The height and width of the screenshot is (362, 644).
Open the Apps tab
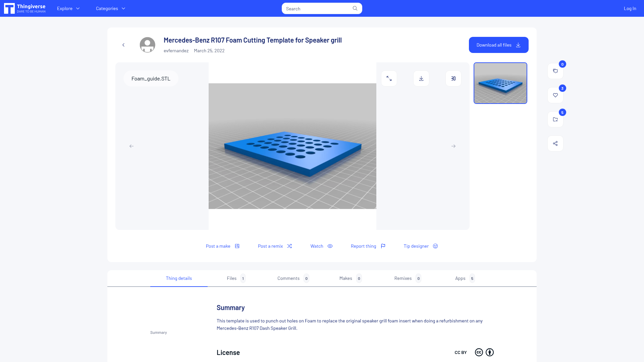[465, 278]
